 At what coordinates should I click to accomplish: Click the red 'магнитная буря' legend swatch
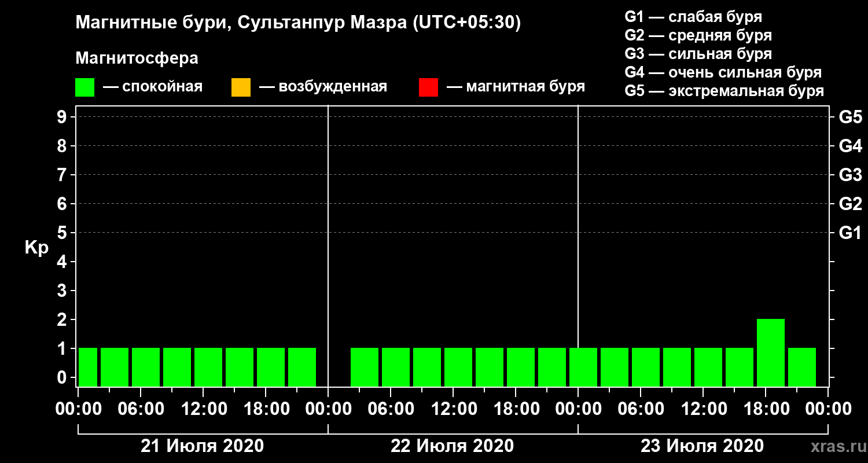tap(428, 87)
